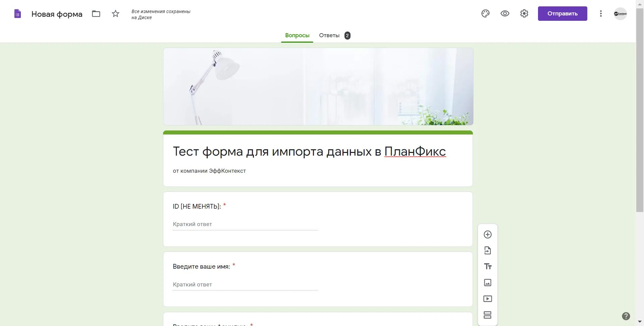Preview the form with eye icon
The height and width of the screenshot is (326, 644).
pyautogui.click(x=505, y=13)
